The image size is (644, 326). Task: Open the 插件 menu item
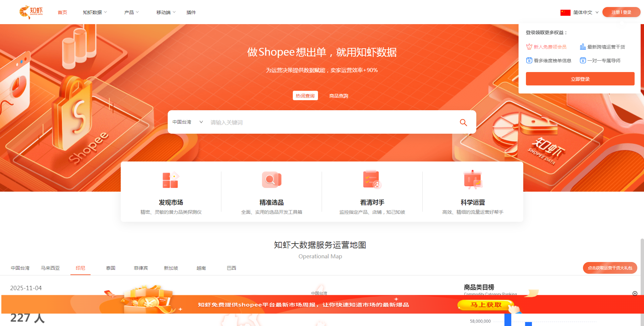[191, 12]
